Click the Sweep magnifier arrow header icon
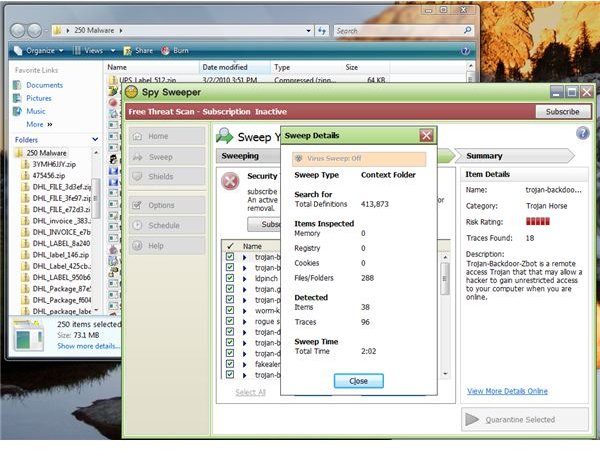Image resolution: width=600 pixels, height=450 pixels. [x=225, y=136]
